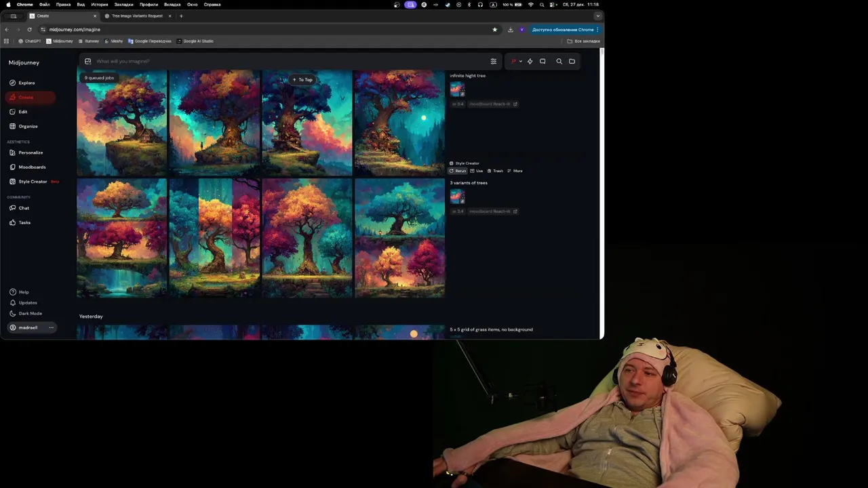Open the Вкладка menu

172,5
